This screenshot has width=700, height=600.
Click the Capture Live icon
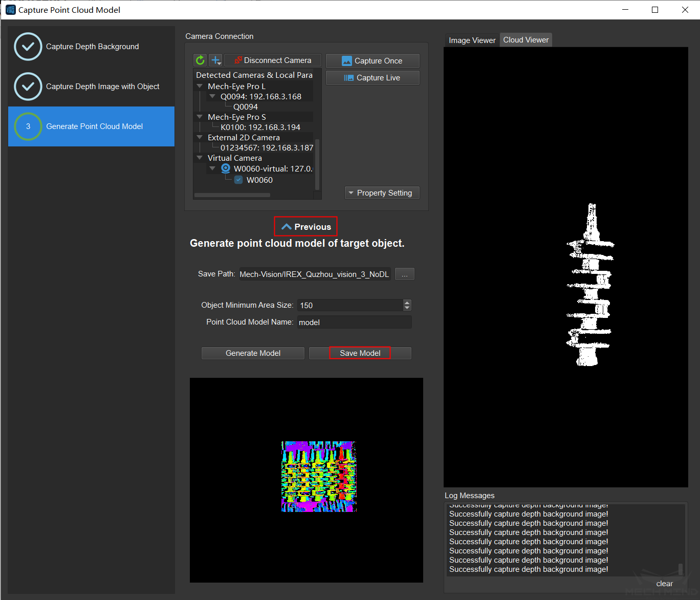pyautogui.click(x=348, y=78)
